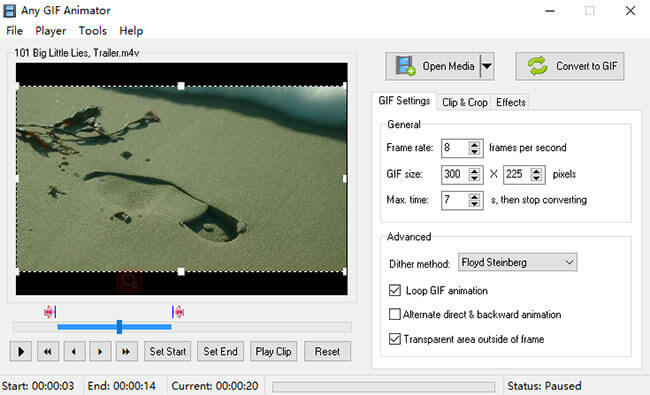Click the top-center crop handle on the preview

[x=181, y=86]
